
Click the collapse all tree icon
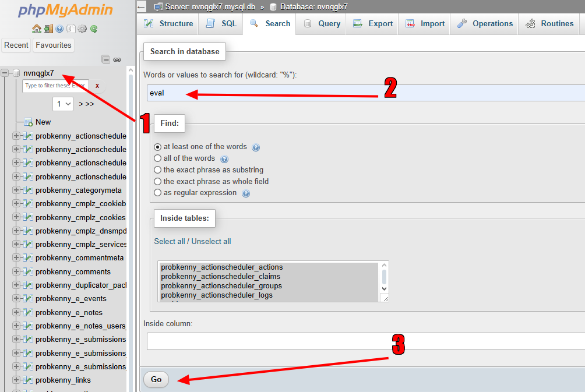(105, 59)
